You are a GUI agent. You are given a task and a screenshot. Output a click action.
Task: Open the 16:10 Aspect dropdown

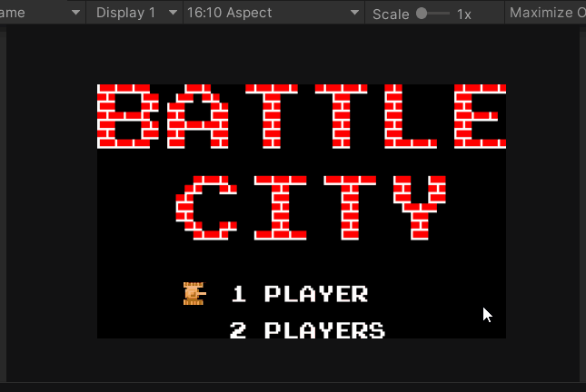pyautogui.click(x=273, y=13)
